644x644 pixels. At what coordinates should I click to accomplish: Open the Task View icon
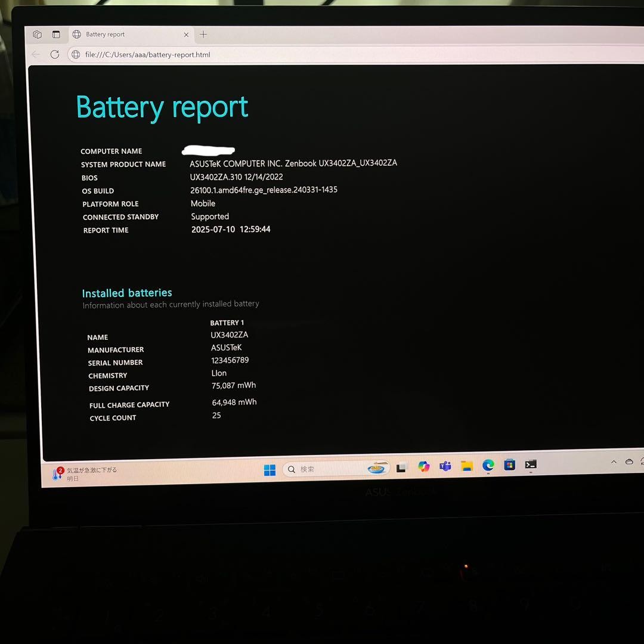click(401, 467)
